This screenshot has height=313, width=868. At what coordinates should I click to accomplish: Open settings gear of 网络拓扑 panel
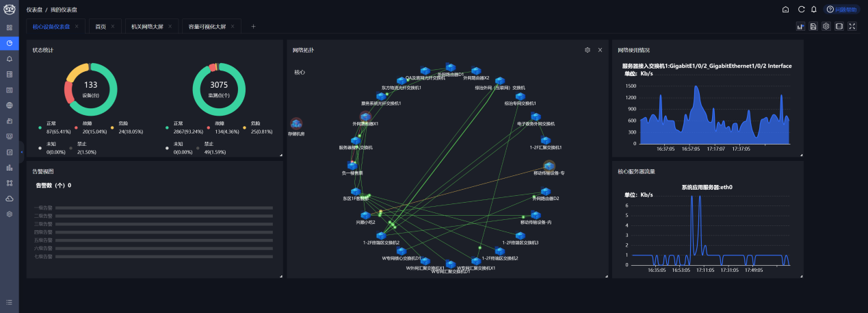pyautogui.click(x=587, y=50)
